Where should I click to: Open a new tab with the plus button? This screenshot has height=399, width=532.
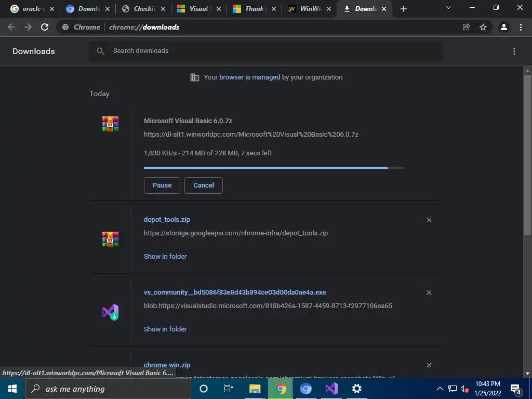[x=403, y=9]
